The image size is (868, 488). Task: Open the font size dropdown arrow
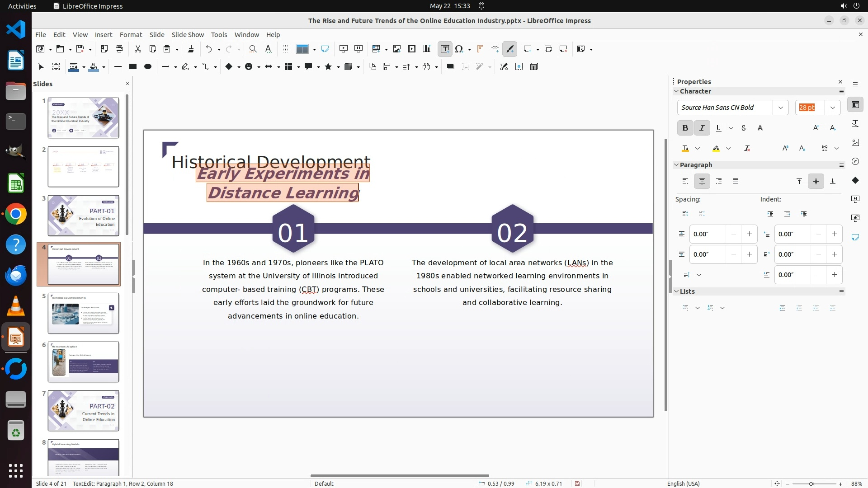(x=832, y=108)
